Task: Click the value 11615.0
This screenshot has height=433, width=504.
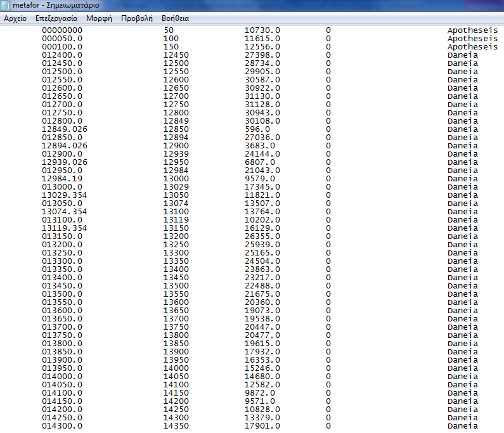Action: 262,39
